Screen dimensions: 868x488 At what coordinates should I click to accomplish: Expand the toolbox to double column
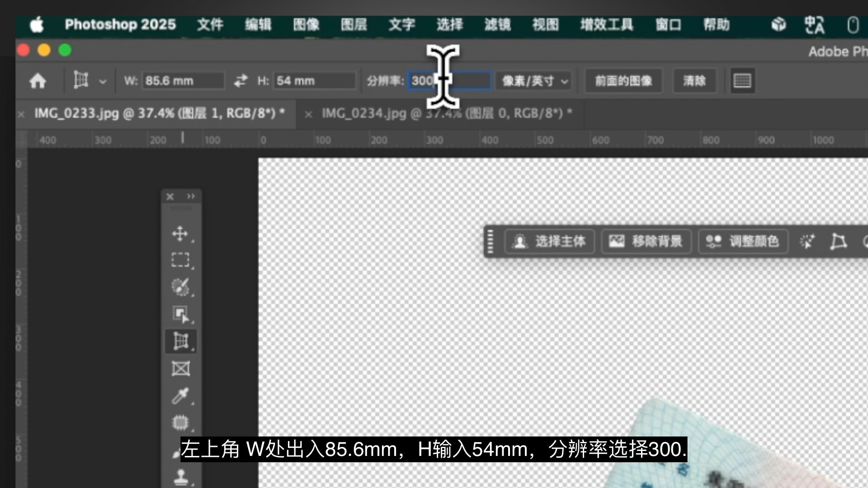coord(191,196)
